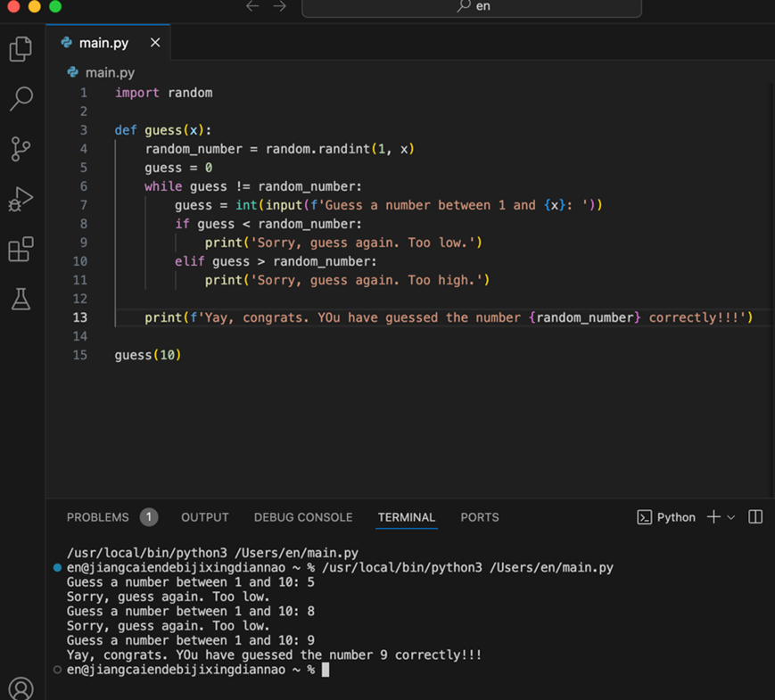The height and width of the screenshot is (700, 775).
Task: Place cursor on 'import random' line
Action: (x=163, y=93)
